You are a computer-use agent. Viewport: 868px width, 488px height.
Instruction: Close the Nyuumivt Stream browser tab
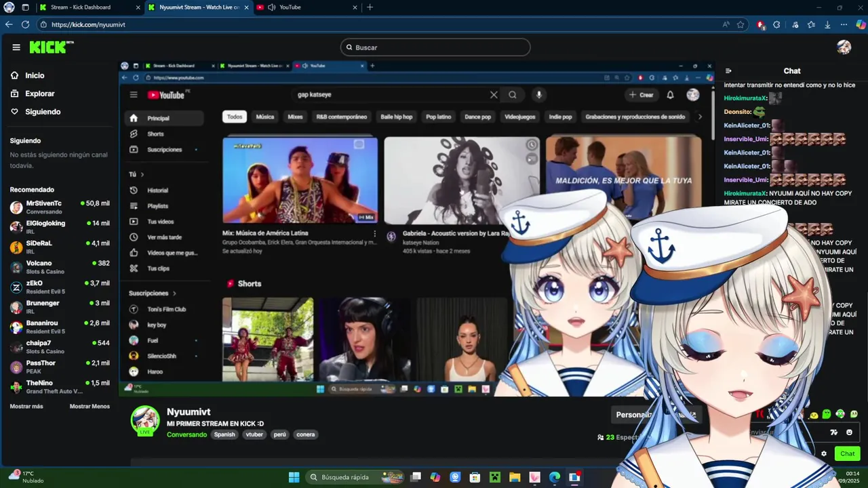(x=246, y=7)
